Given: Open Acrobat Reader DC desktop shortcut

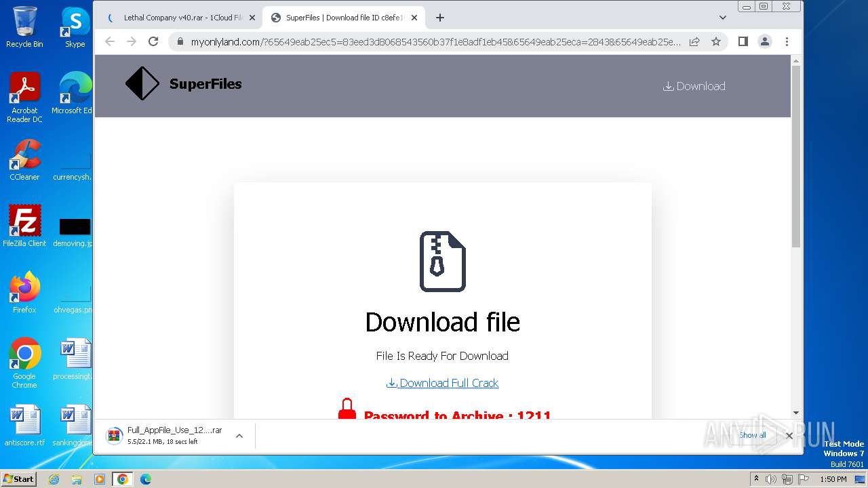Looking at the screenshot, I should click(x=24, y=98).
